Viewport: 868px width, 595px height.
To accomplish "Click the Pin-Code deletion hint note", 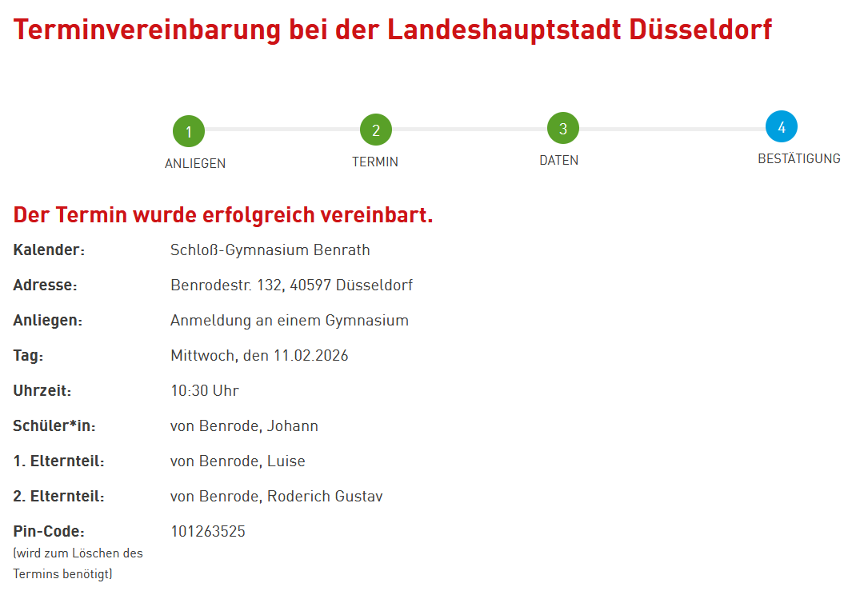I will (x=78, y=563).
